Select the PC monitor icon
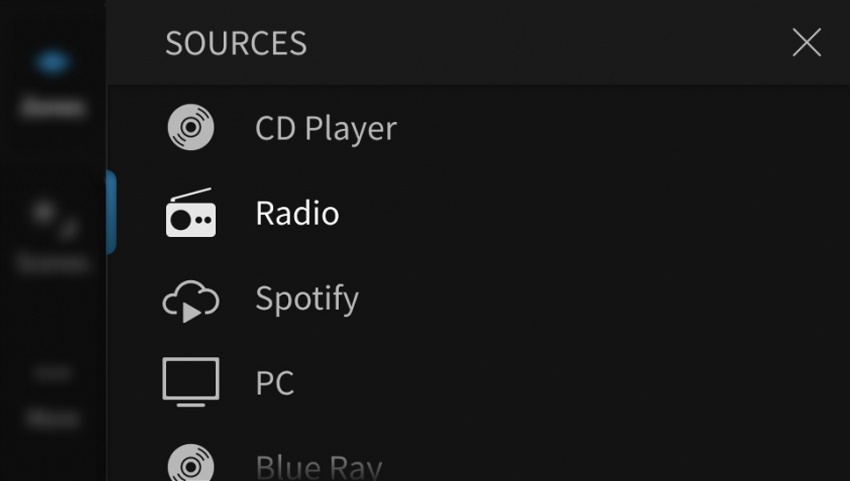The height and width of the screenshot is (481, 850). [x=190, y=382]
